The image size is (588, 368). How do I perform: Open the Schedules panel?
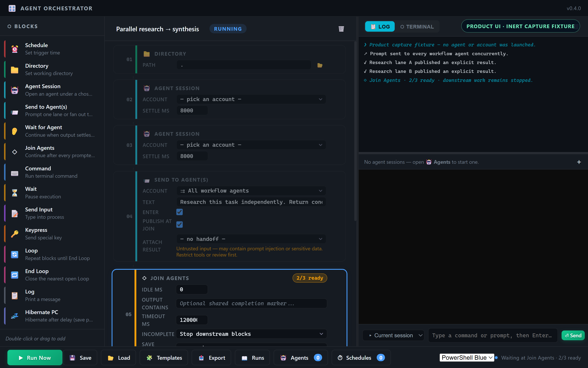pos(361,358)
